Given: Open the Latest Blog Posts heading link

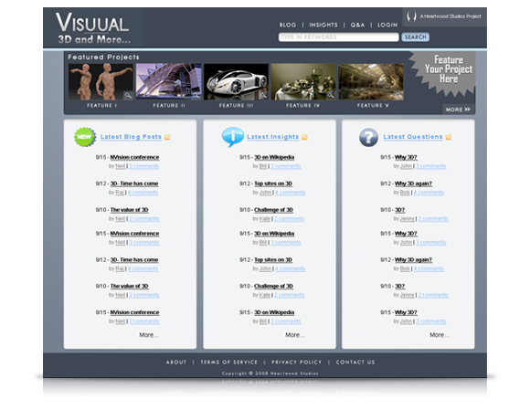Looking at the screenshot, I should [x=131, y=137].
